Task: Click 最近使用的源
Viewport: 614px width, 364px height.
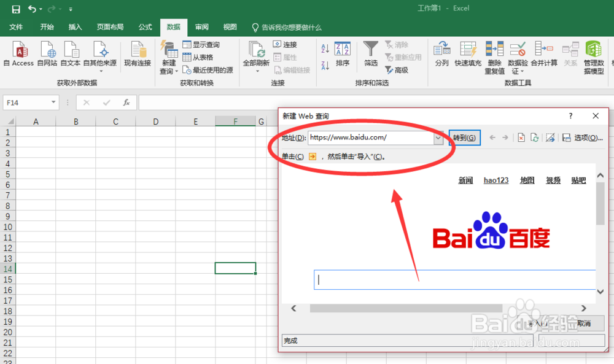Action: point(208,70)
